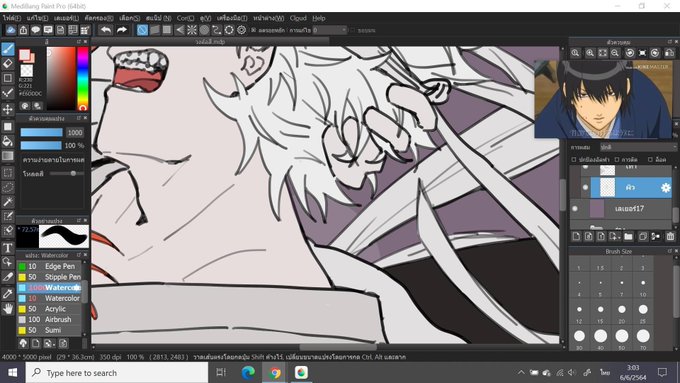The image size is (680, 383).
Task: Toggle the anti-aliasing checkbox in the toolbar
Action: click(254, 30)
